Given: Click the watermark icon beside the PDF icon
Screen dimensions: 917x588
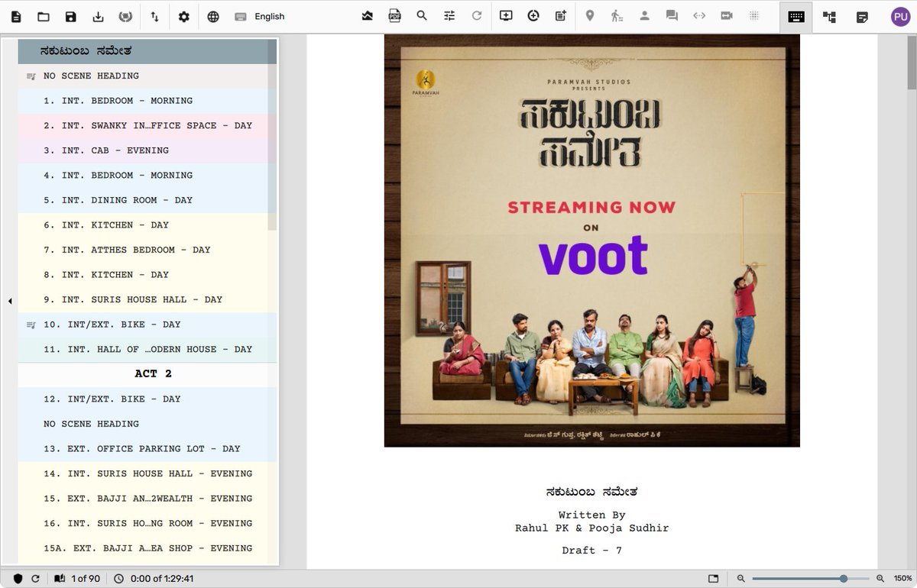Looking at the screenshot, I should [x=368, y=15].
